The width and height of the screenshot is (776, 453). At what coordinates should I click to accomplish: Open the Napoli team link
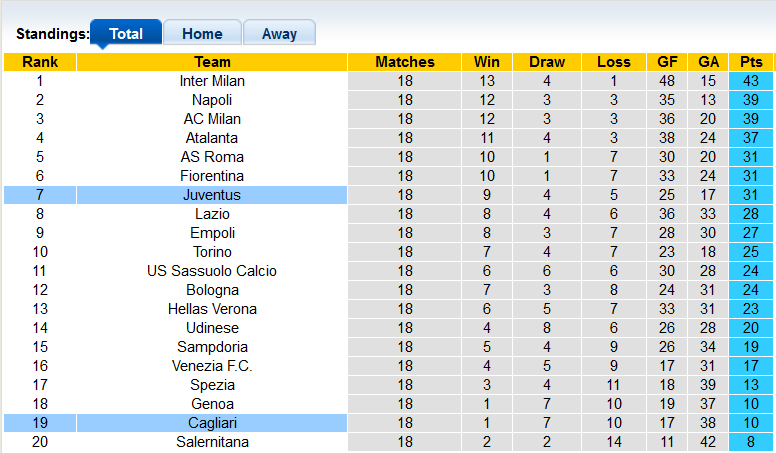click(x=212, y=100)
